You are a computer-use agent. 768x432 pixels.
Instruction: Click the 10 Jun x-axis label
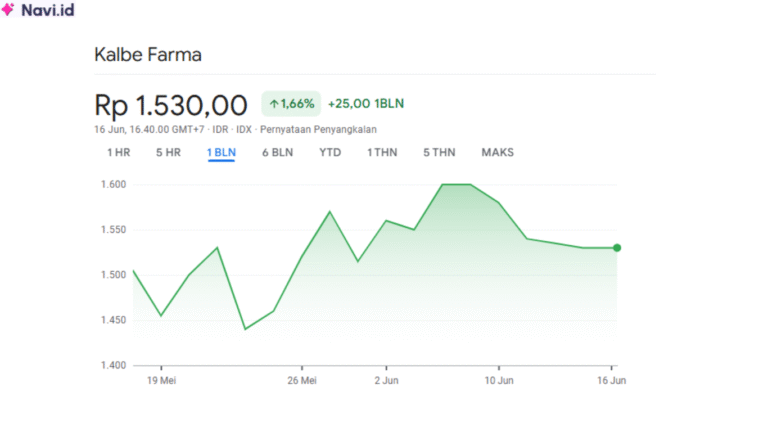click(499, 380)
